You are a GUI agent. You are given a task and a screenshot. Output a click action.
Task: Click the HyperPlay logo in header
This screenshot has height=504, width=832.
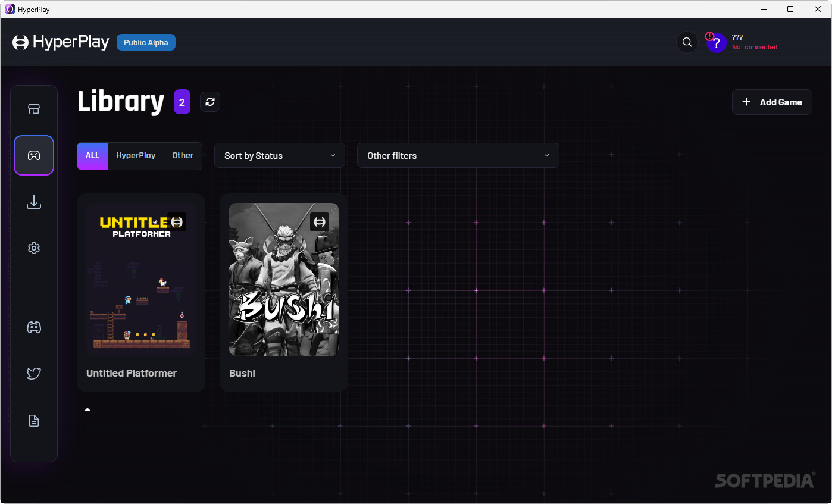coord(61,42)
